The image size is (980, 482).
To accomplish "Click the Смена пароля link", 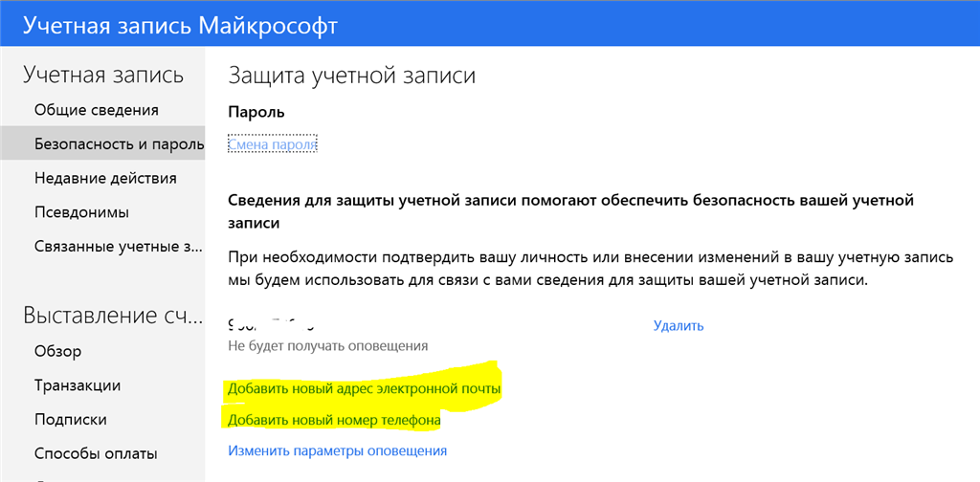I will click(273, 144).
